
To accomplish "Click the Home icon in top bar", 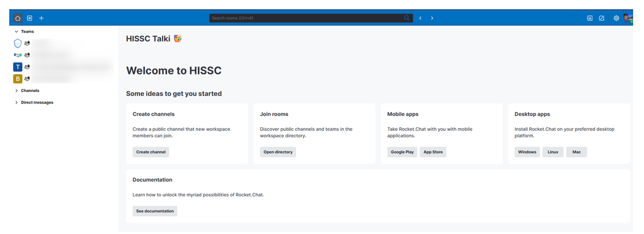I will click(x=18, y=18).
